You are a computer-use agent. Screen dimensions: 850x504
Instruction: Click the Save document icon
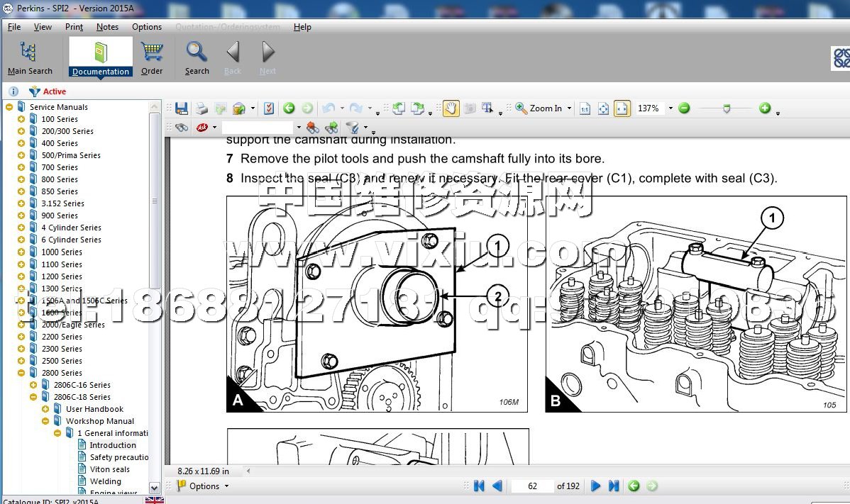click(182, 108)
